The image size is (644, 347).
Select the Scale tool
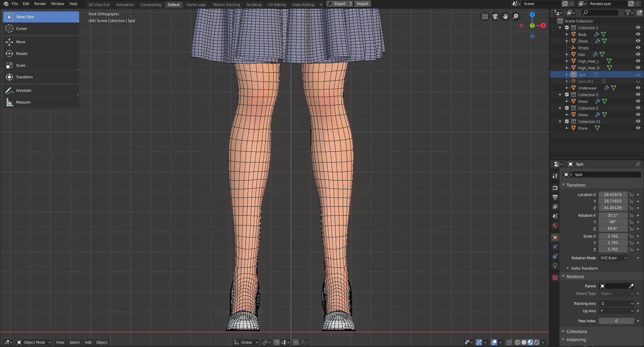pos(41,65)
